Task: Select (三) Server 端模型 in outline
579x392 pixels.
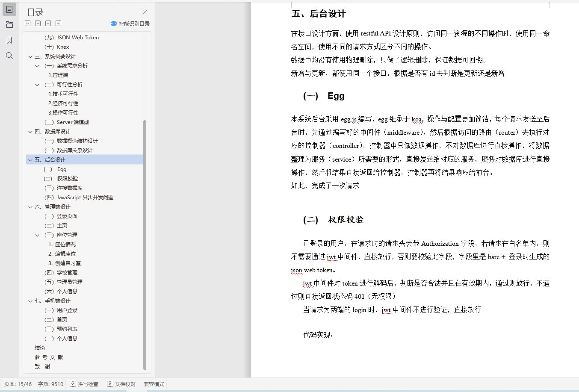Action: 67,122
